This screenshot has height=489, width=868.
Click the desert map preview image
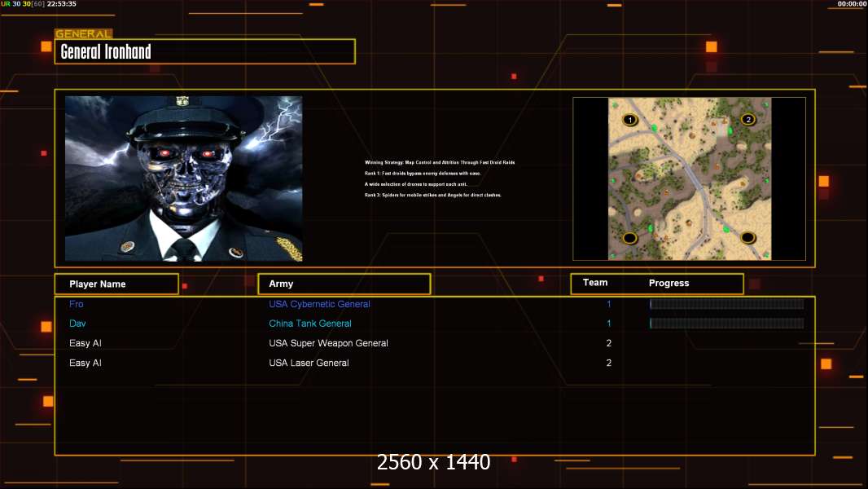(689, 178)
